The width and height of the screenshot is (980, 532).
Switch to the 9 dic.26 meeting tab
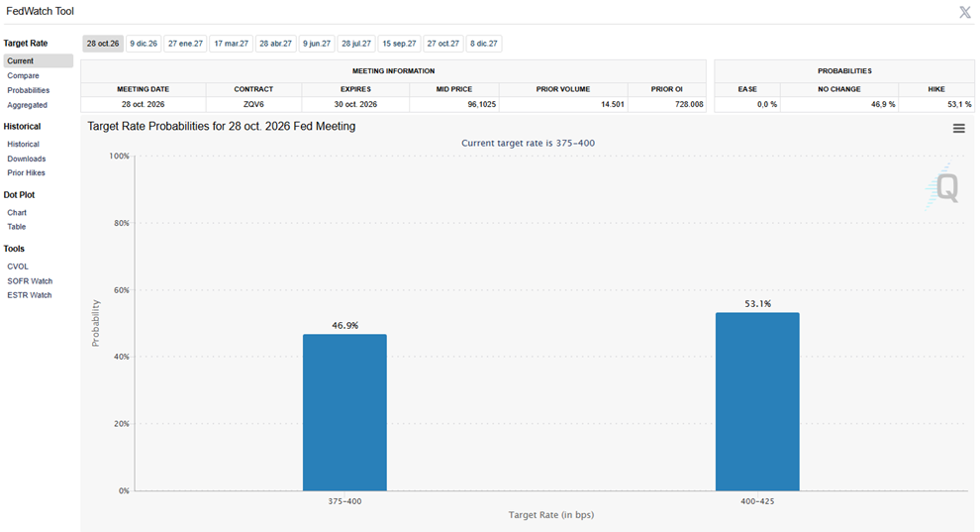click(144, 44)
